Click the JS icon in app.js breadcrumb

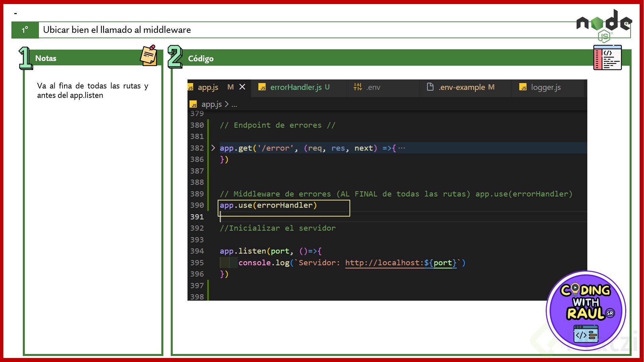pos(193,105)
